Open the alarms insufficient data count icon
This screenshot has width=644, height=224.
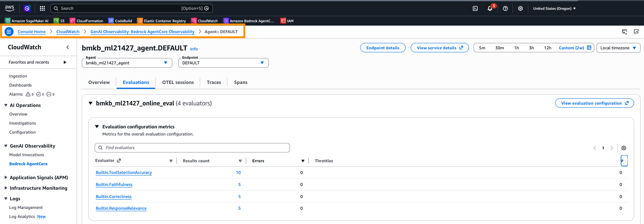click(49, 94)
